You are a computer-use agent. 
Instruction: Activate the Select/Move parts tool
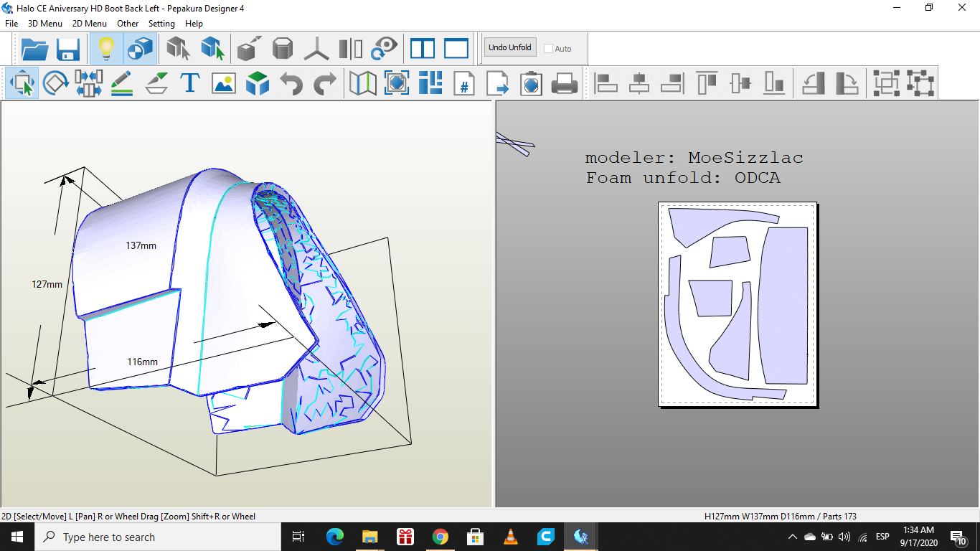tap(23, 83)
